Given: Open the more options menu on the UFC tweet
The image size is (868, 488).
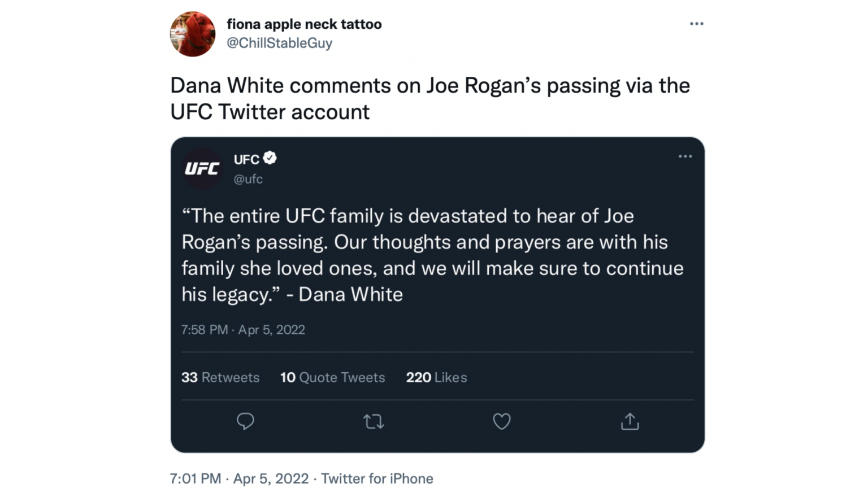Looking at the screenshot, I should (685, 156).
